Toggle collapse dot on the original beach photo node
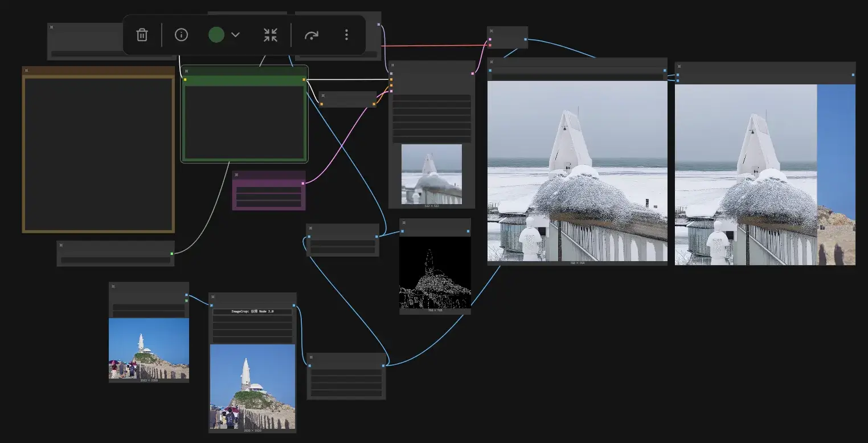This screenshot has height=443, width=868. click(113, 286)
